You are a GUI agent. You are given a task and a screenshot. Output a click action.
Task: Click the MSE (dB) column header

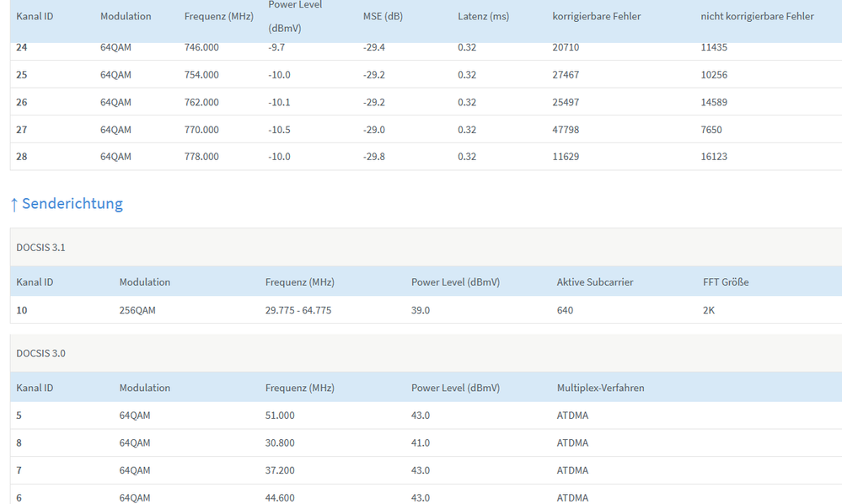click(383, 16)
